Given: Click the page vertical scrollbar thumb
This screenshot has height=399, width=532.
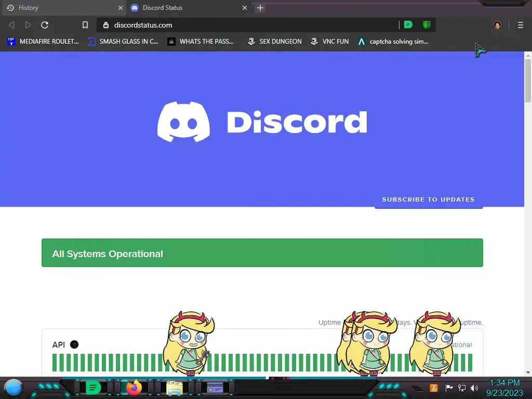Looking at the screenshot, I should tap(528, 81).
